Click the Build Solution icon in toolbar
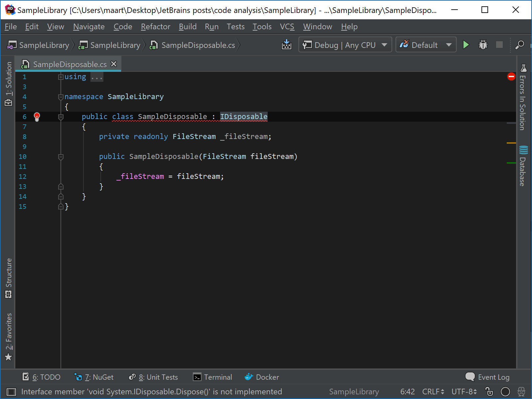Screen dimensions: 532x399 (286, 45)
